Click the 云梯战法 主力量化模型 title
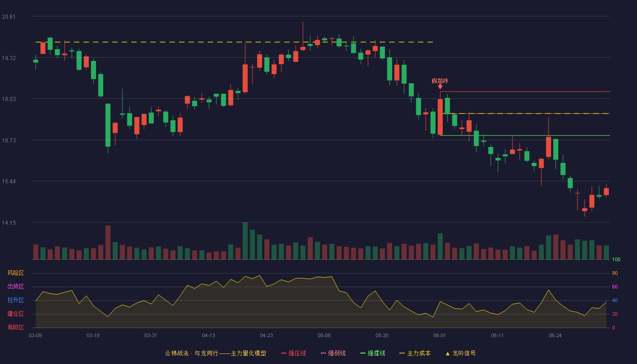This screenshot has width=637, height=364. pos(215,353)
